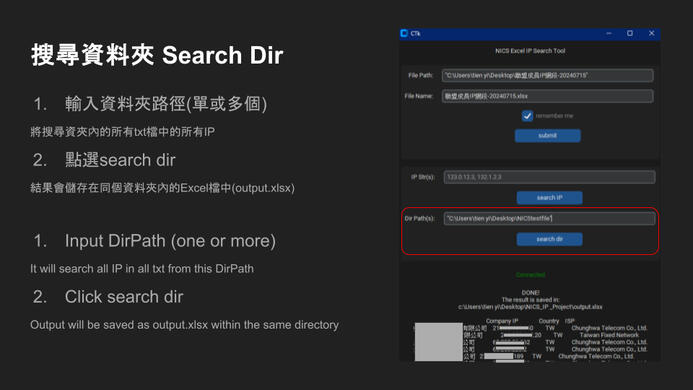Click the DONE! result message
This screenshot has height=390, width=693.
click(x=530, y=293)
